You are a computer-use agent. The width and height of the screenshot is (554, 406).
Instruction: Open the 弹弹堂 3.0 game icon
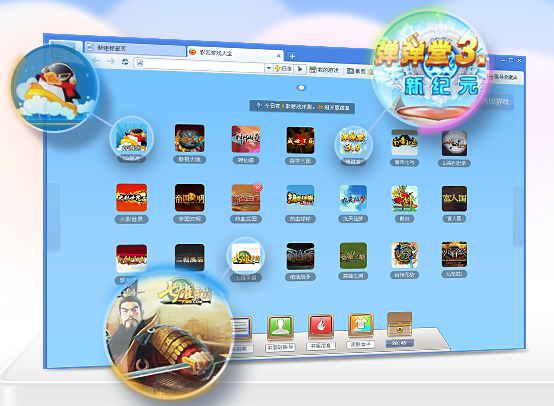tap(353, 142)
